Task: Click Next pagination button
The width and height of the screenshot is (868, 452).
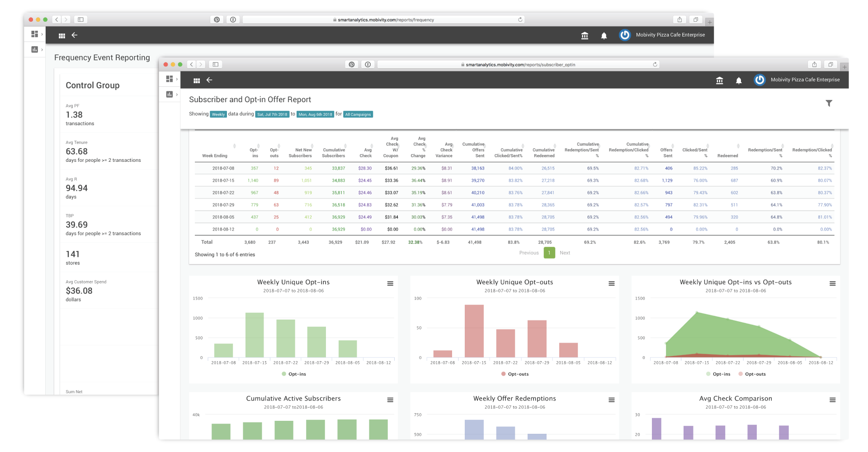Action: [x=565, y=253]
